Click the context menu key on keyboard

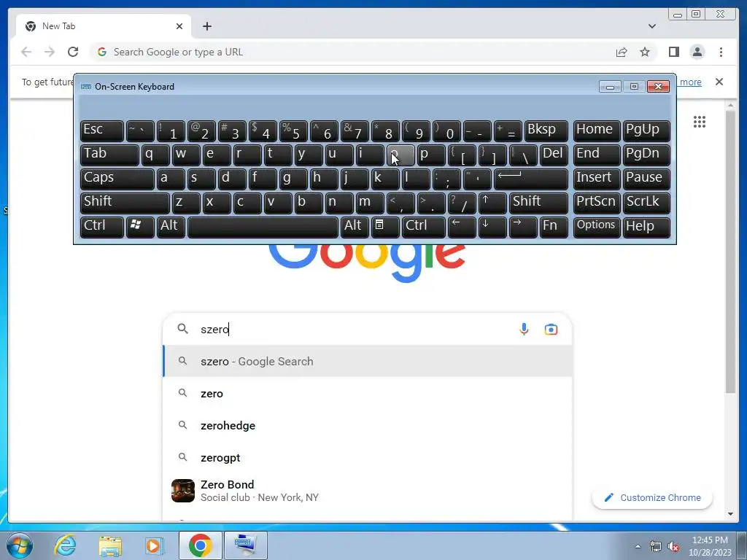pyautogui.click(x=385, y=226)
